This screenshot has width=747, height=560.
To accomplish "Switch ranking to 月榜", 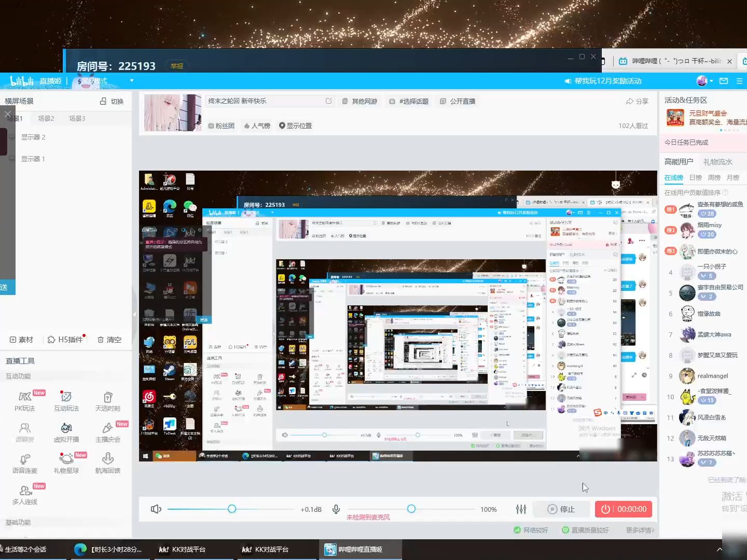I will point(732,177).
